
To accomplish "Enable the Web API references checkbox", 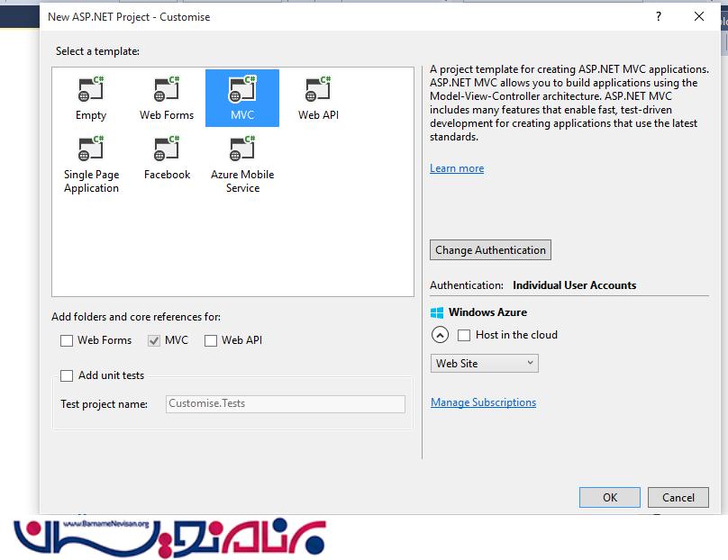I will [211, 341].
